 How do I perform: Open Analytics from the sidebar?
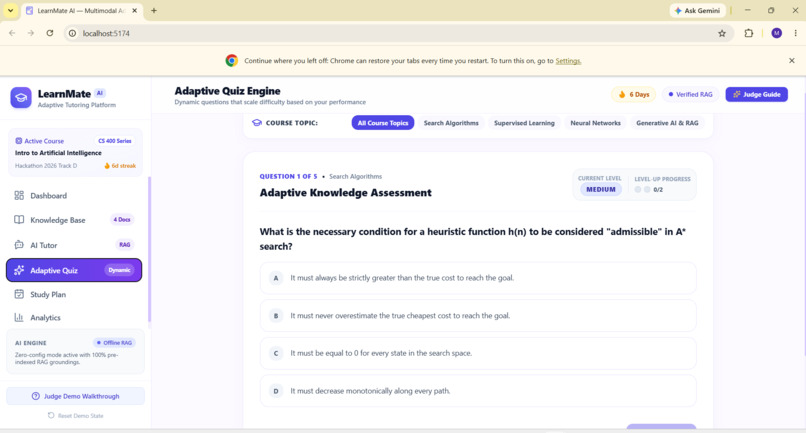(x=74, y=317)
